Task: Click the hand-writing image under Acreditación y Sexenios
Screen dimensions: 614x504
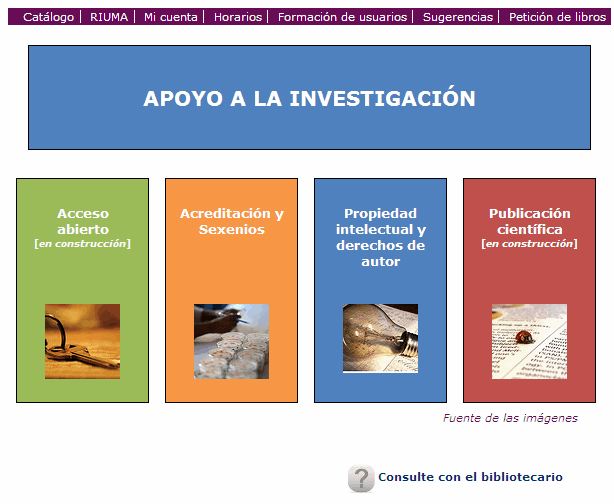Action: tap(231, 341)
